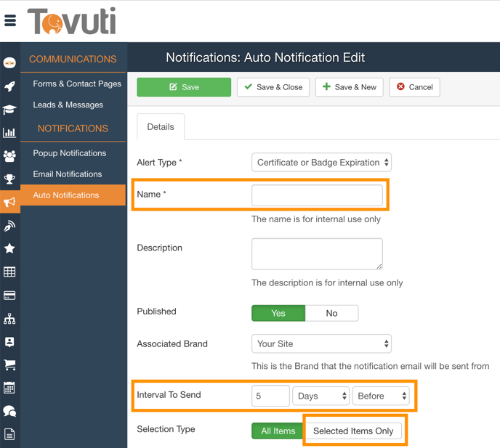
Task: Set Published to Yes
Action: tap(278, 313)
